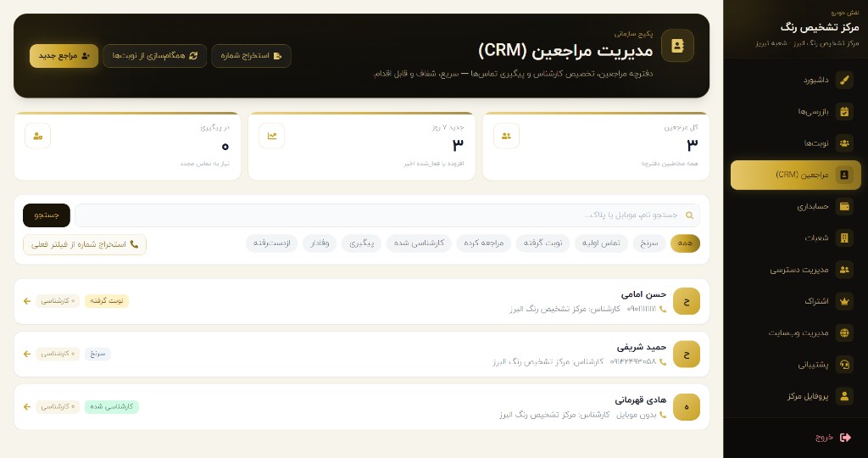This screenshot has width=868, height=458.
Task: Click the حسن امامی avatar badge
Action: click(x=687, y=301)
